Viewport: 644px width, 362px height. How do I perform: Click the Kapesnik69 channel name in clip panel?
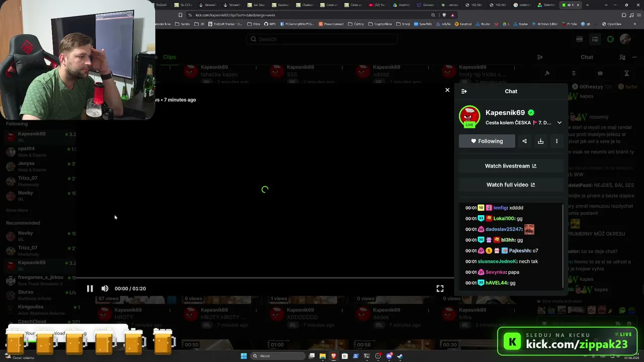pos(505,113)
